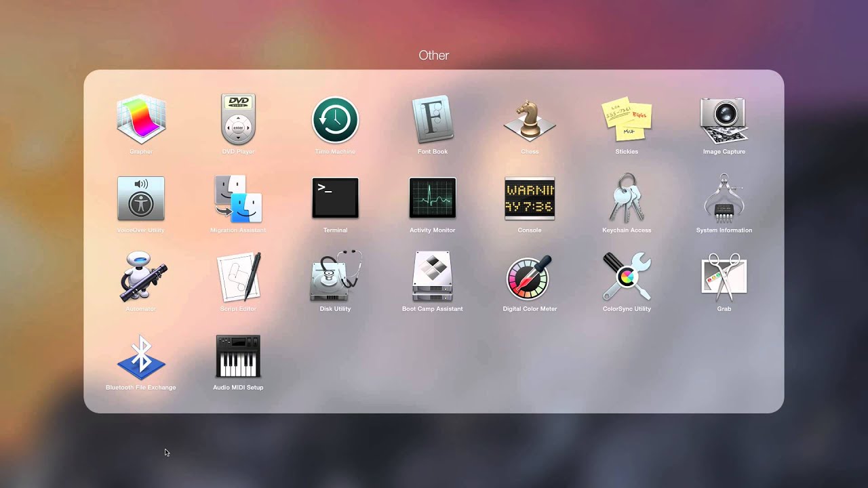Viewport: 868px width, 488px height.
Task: Launch Activity Monitor
Action: tap(433, 199)
